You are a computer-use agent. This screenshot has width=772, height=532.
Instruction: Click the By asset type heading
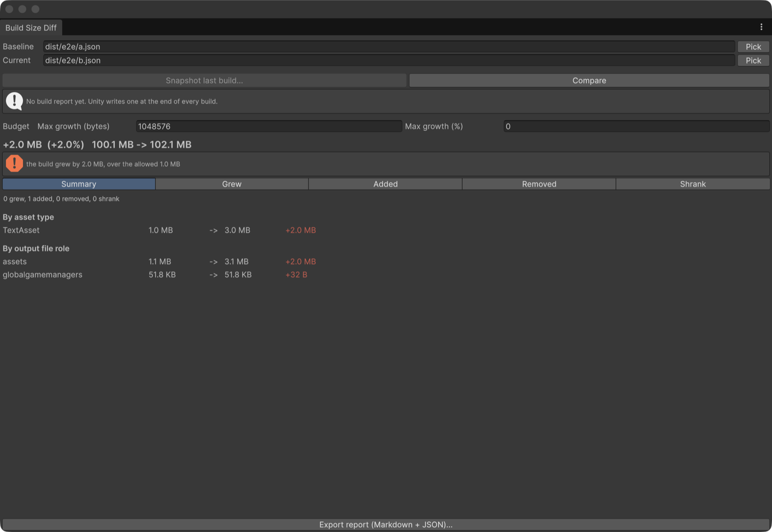(x=28, y=217)
